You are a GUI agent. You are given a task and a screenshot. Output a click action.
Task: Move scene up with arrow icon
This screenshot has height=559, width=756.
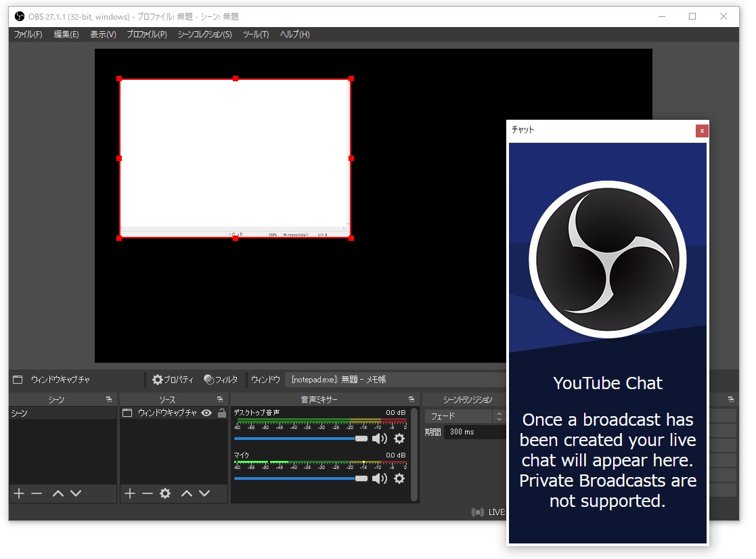click(58, 493)
